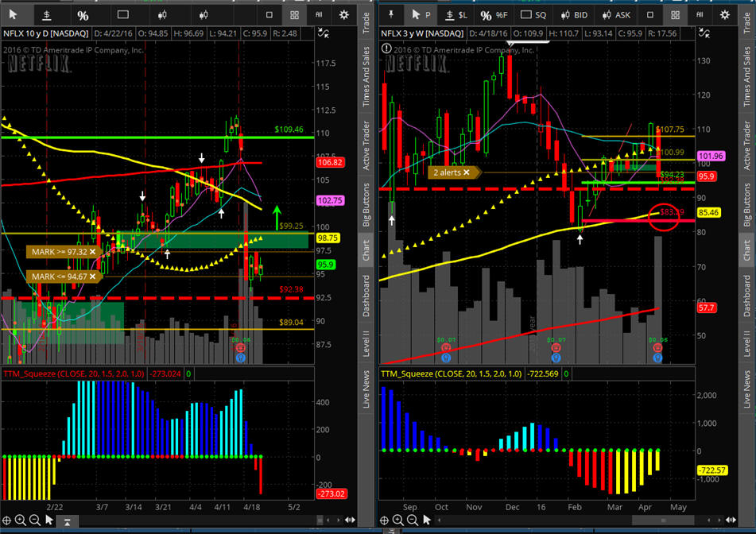Click the left chart's horizontal scrollbar thumb
The width and height of the screenshot is (756, 534).
(x=320, y=520)
